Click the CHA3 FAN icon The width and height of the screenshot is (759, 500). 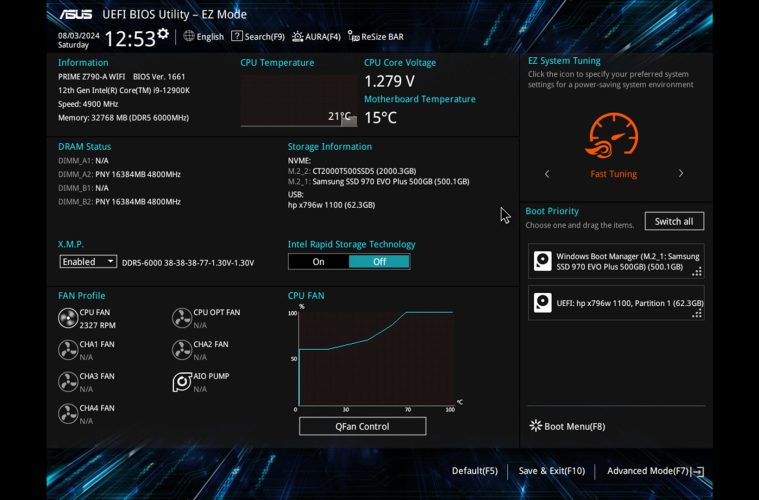pos(68,382)
